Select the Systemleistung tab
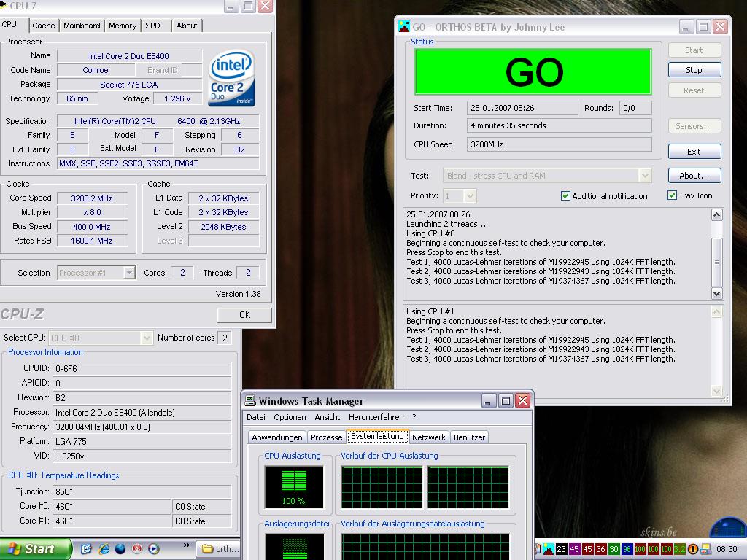 377,436
